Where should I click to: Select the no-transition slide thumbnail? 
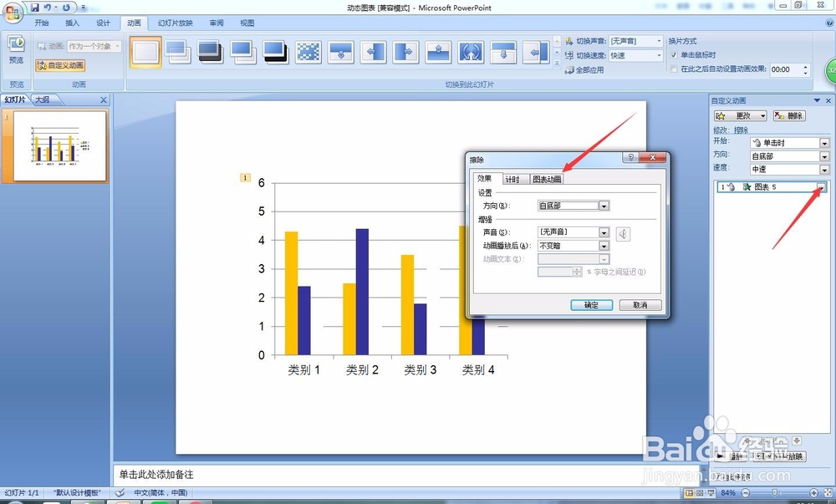tap(145, 52)
